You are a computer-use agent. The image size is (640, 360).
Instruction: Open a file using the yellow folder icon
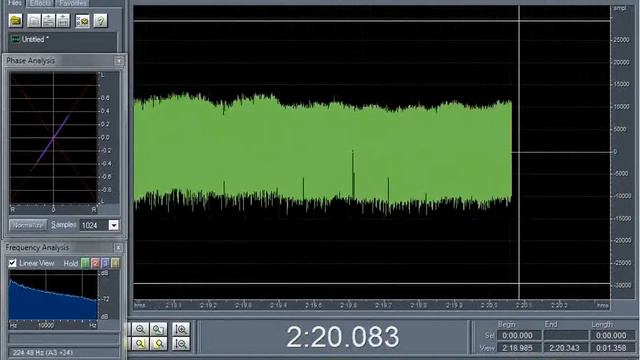tap(16, 20)
